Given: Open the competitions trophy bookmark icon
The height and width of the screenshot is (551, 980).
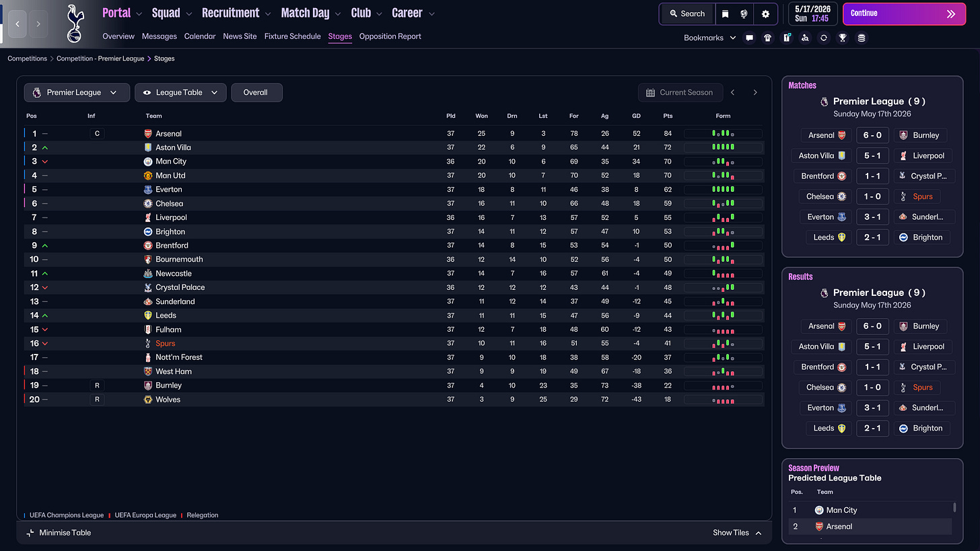Looking at the screenshot, I should (843, 38).
